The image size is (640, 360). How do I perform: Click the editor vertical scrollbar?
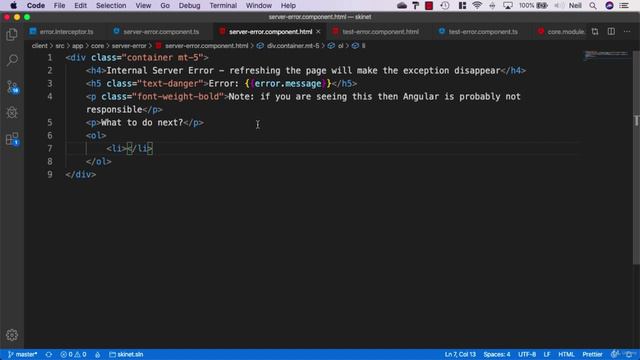tap(636, 157)
